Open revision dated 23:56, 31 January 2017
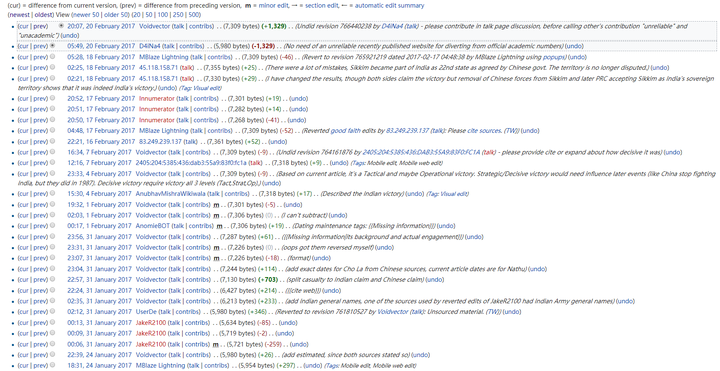Viewport: 720px width, 371px height. coord(99,237)
